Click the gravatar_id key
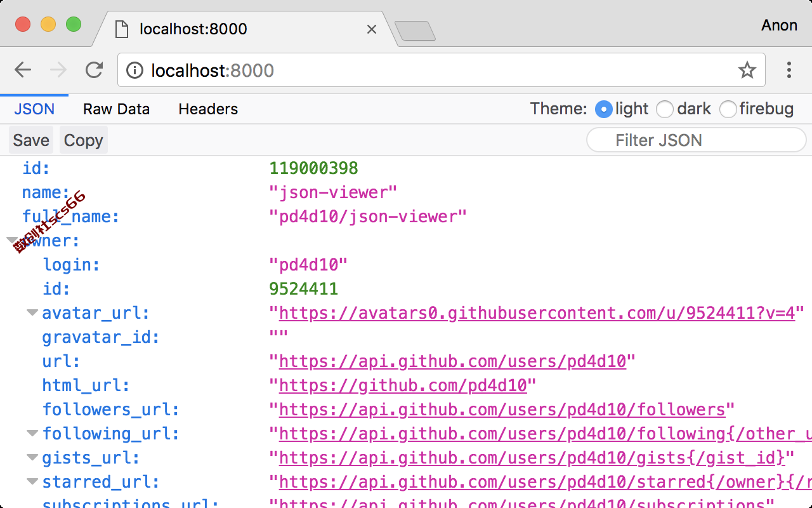812x508 pixels. coord(101,337)
